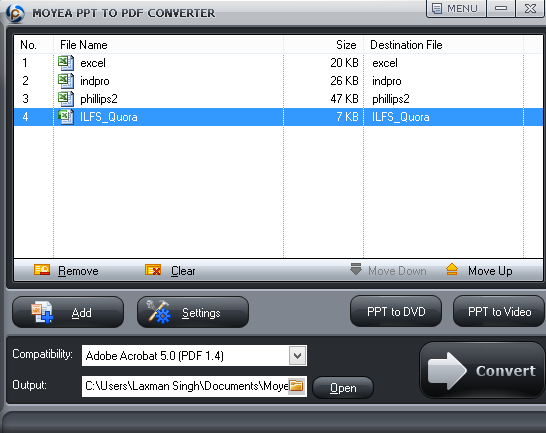Open the Settings button
This screenshot has width=546, height=433.
(193, 312)
